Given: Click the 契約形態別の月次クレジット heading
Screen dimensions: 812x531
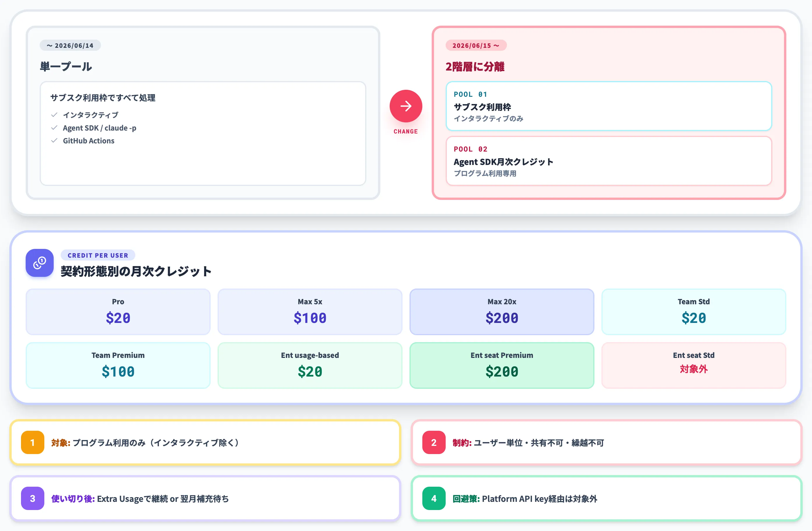Looking at the screenshot, I should coord(136,271).
